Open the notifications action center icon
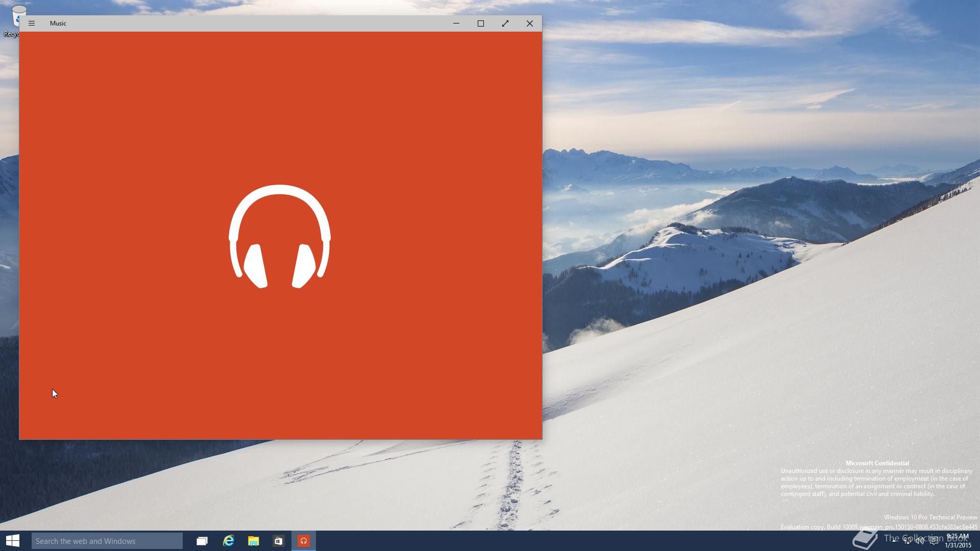 (934, 541)
